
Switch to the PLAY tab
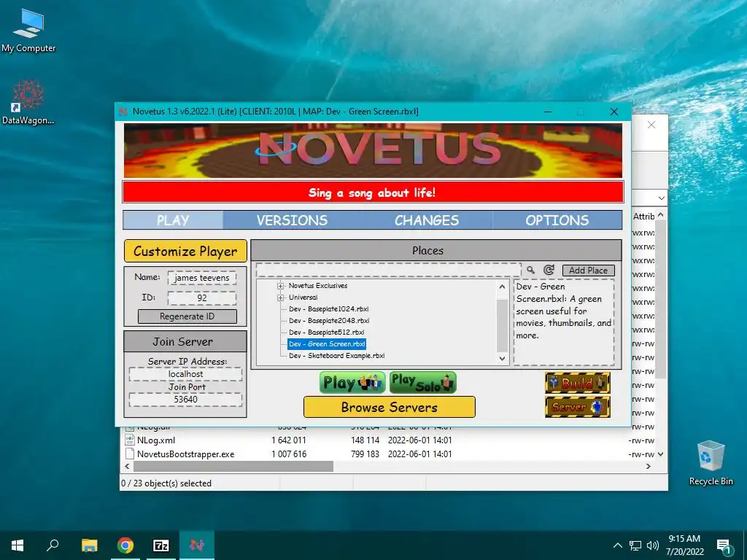tap(173, 220)
